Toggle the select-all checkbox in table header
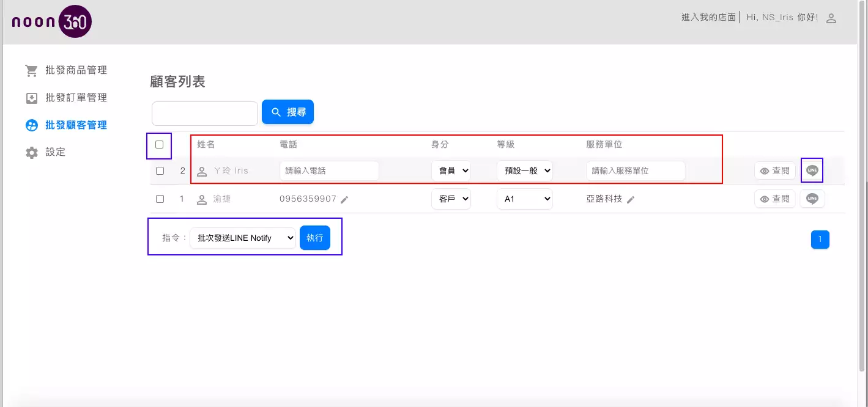868x407 pixels. click(x=160, y=145)
